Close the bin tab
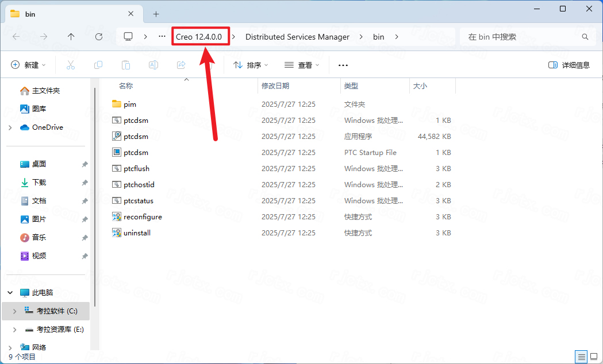The height and width of the screenshot is (364, 603). coord(130,14)
